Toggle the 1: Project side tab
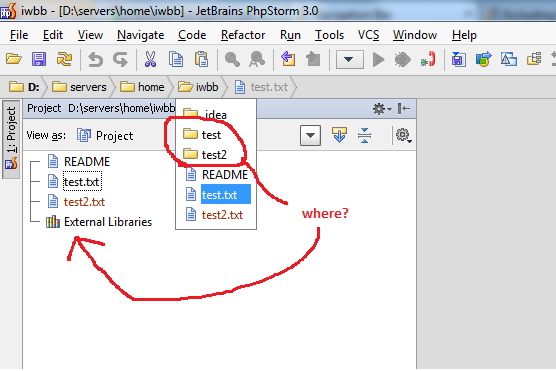The width and height of the screenshot is (556, 371). click(11, 139)
